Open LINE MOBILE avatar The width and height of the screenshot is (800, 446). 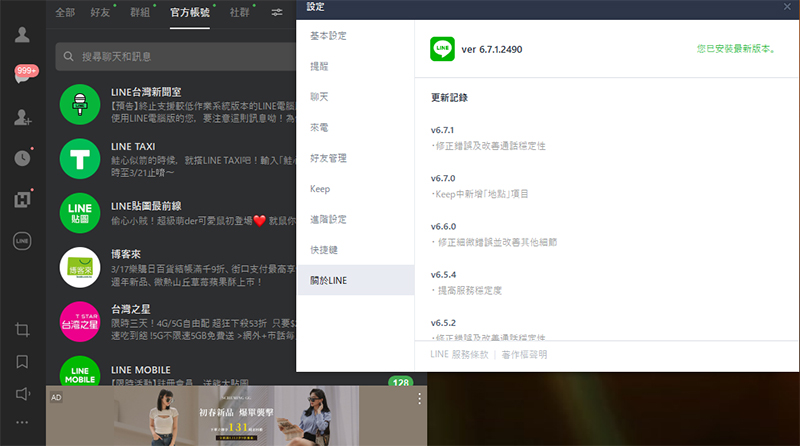point(80,371)
